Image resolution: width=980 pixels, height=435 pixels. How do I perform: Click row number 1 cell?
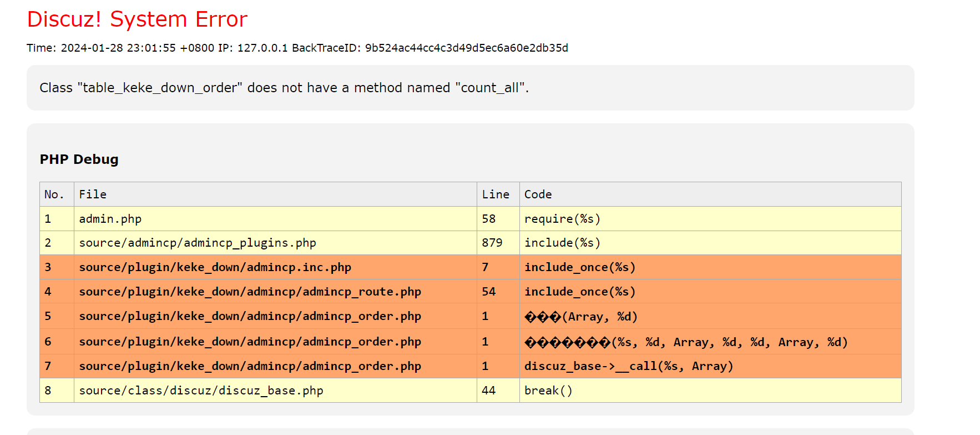click(x=57, y=219)
